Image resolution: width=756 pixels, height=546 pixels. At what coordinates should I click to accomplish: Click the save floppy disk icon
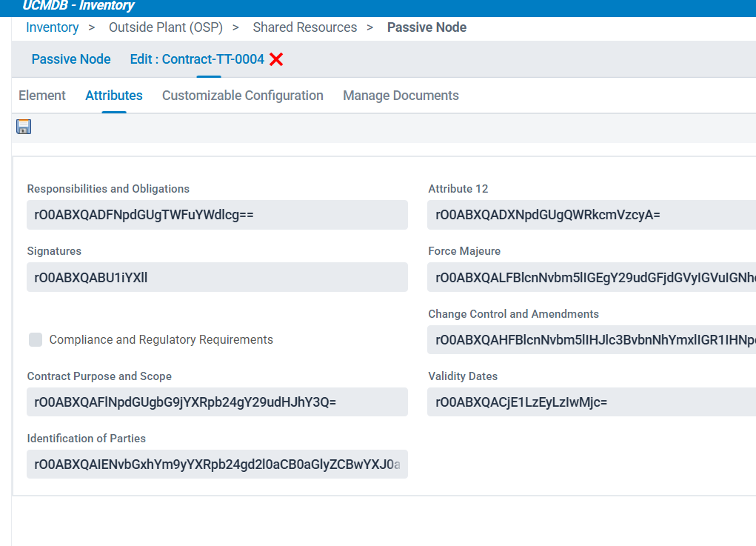(x=24, y=127)
